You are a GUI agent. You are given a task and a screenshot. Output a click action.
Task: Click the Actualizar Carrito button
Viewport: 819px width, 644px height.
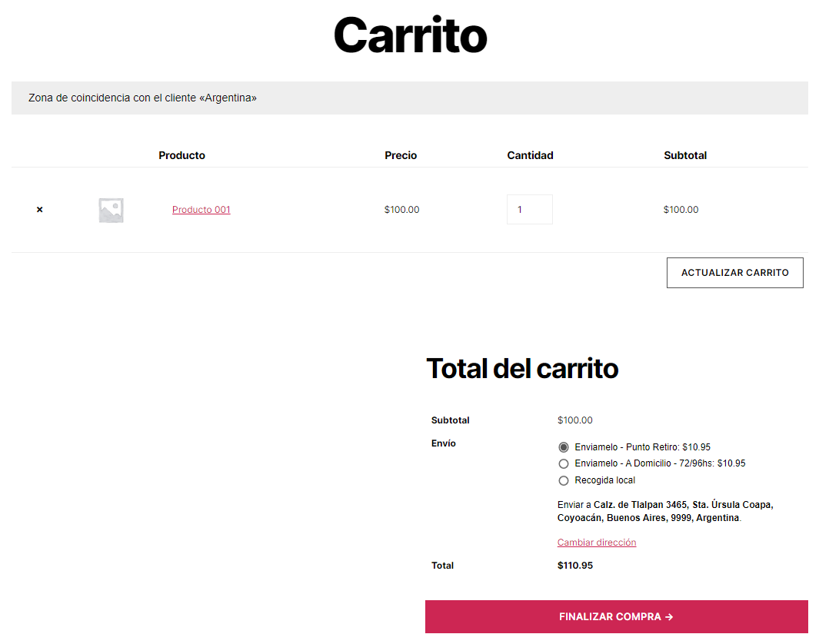[735, 272]
